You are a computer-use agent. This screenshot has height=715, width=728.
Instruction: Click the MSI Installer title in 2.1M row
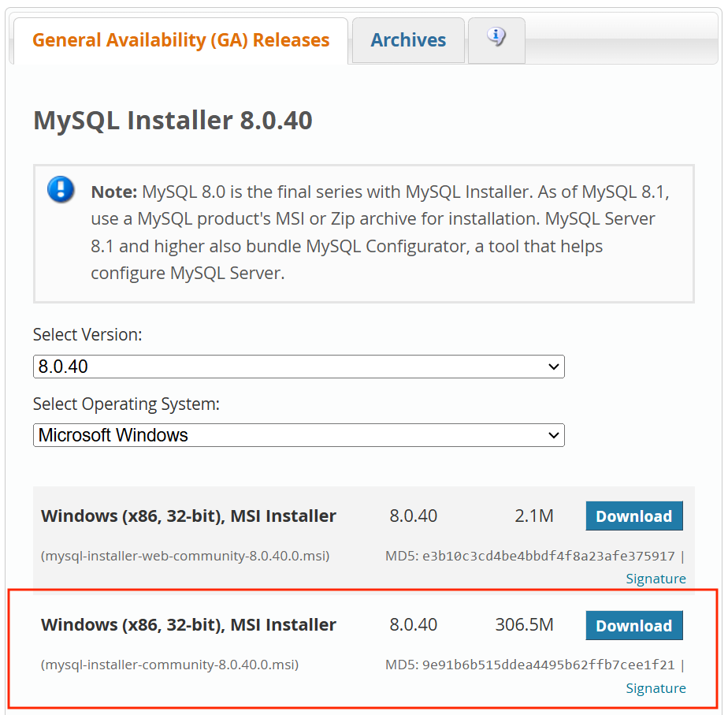tap(188, 516)
